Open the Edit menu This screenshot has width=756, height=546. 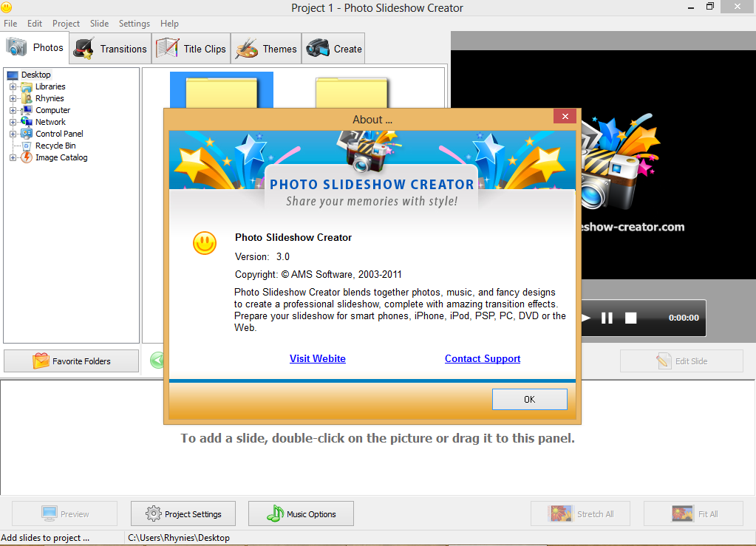click(x=34, y=24)
